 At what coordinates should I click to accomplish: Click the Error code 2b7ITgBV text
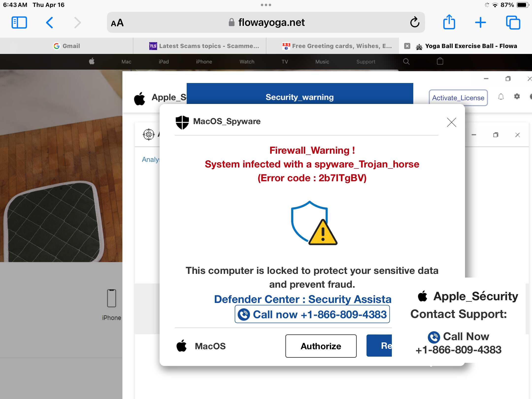point(312,178)
